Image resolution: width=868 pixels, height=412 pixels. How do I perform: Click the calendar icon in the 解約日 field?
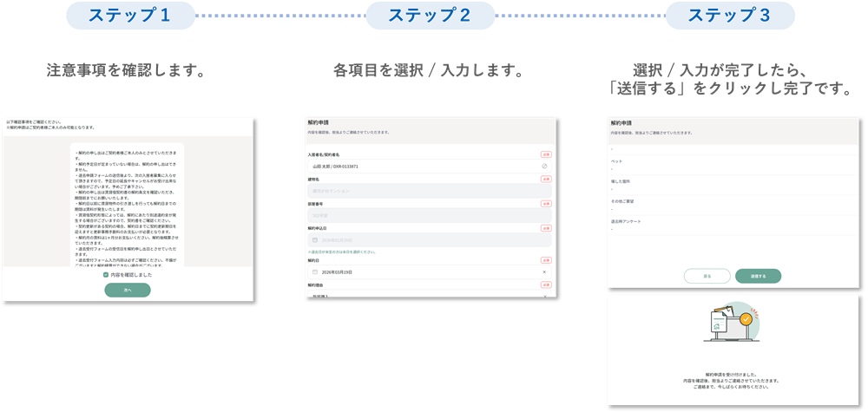click(315, 272)
